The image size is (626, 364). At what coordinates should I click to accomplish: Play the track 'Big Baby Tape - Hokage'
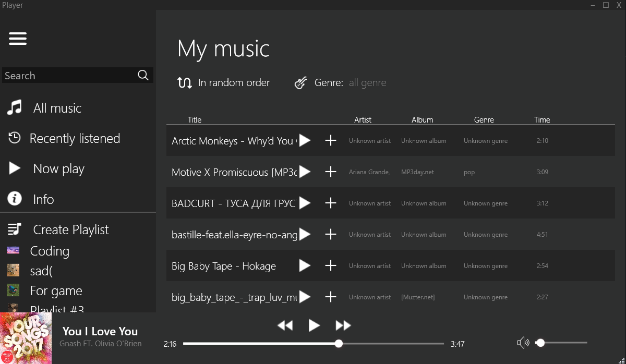[x=304, y=265]
